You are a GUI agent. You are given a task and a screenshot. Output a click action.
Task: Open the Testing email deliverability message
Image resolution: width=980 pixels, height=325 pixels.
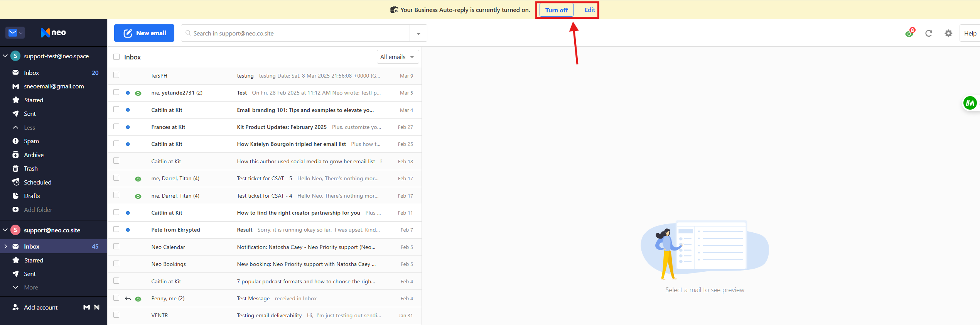(265, 315)
